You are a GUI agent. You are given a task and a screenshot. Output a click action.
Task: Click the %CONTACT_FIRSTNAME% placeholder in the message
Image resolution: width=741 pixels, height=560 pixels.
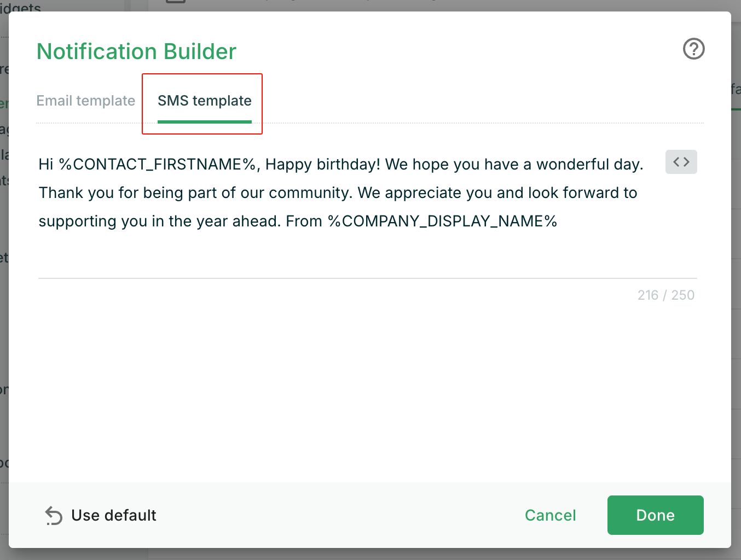click(x=158, y=165)
